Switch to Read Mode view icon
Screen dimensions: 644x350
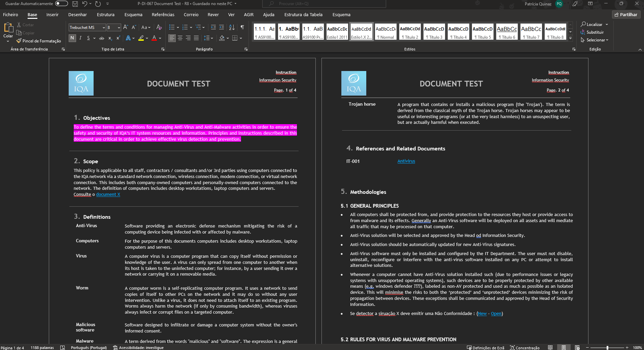click(x=550, y=348)
